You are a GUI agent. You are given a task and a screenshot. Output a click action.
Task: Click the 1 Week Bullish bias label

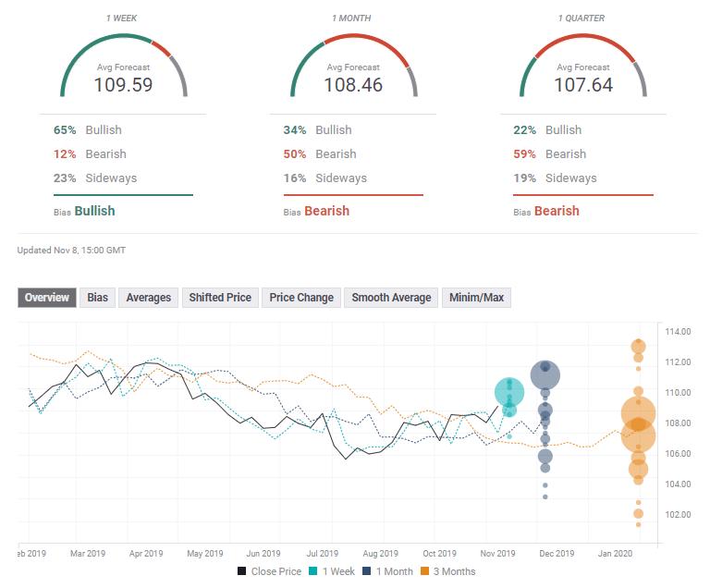point(94,211)
